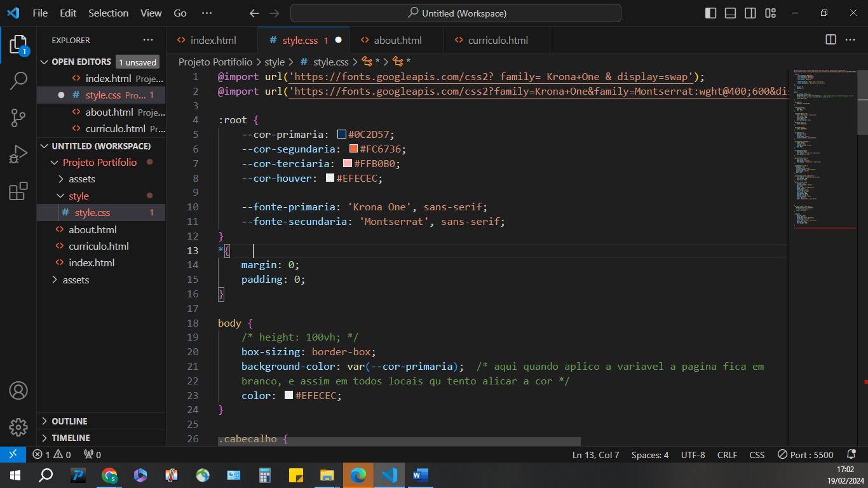Collapse the style folder
The height and width of the screenshot is (488, 868).
[x=61, y=196]
